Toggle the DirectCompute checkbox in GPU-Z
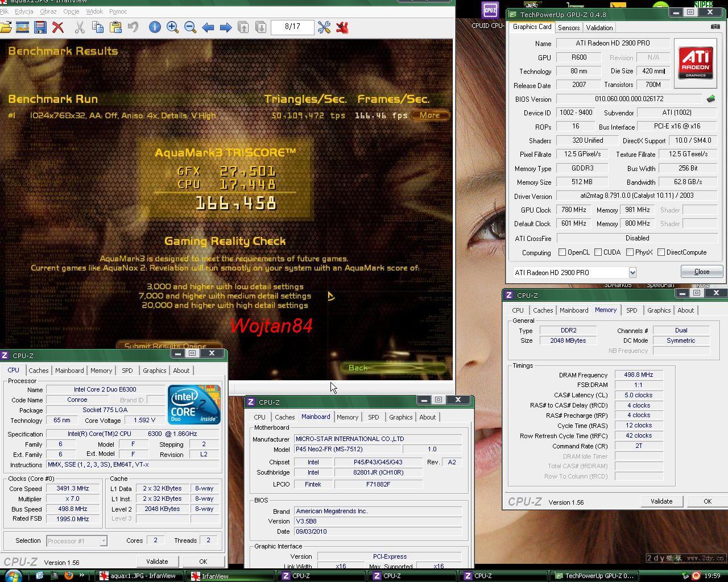The image size is (728, 582). (x=661, y=252)
